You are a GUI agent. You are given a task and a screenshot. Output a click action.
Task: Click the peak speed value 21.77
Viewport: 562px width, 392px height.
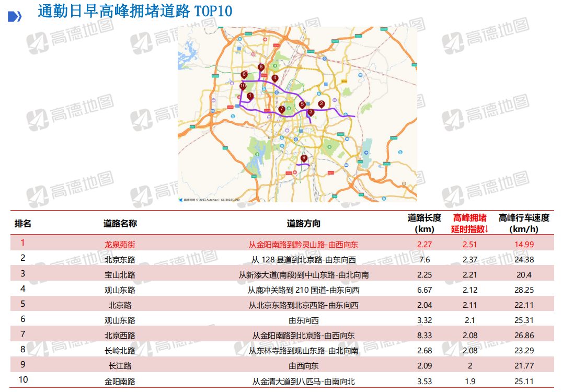524,365
